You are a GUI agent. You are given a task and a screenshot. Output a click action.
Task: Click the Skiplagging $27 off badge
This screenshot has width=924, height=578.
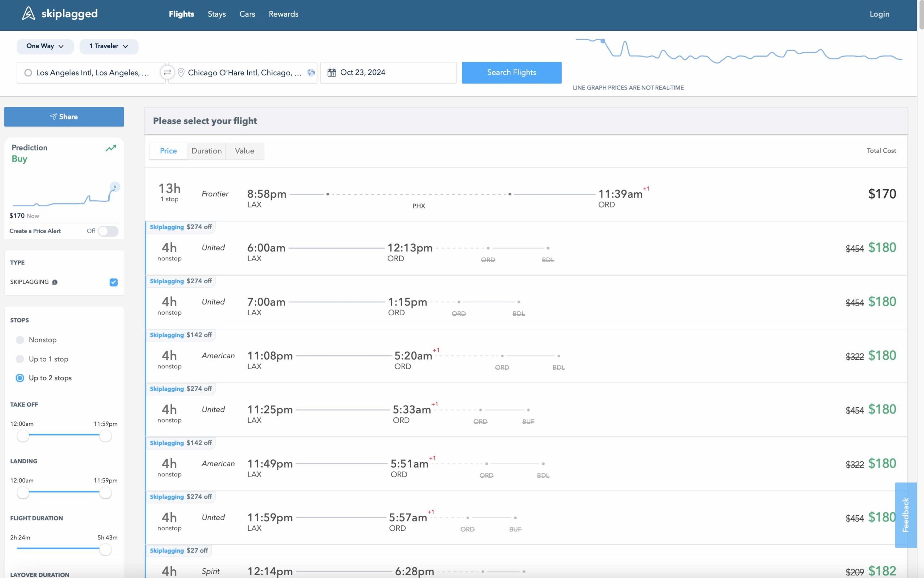pyautogui.click(x=179, y=551)
